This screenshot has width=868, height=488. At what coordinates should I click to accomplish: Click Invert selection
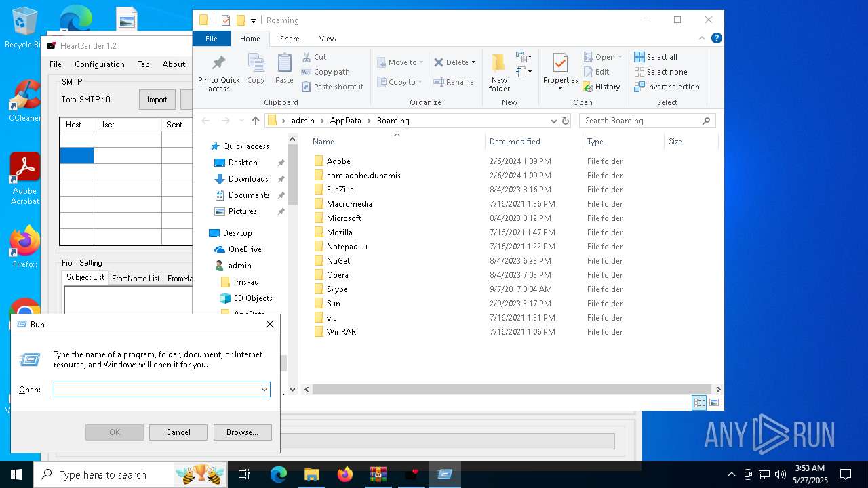pyautogui.click(x=667, y=87)
